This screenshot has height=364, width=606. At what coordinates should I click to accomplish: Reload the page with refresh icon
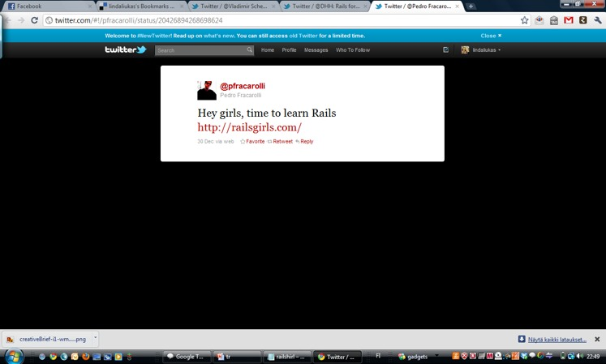tap(34, 20)
